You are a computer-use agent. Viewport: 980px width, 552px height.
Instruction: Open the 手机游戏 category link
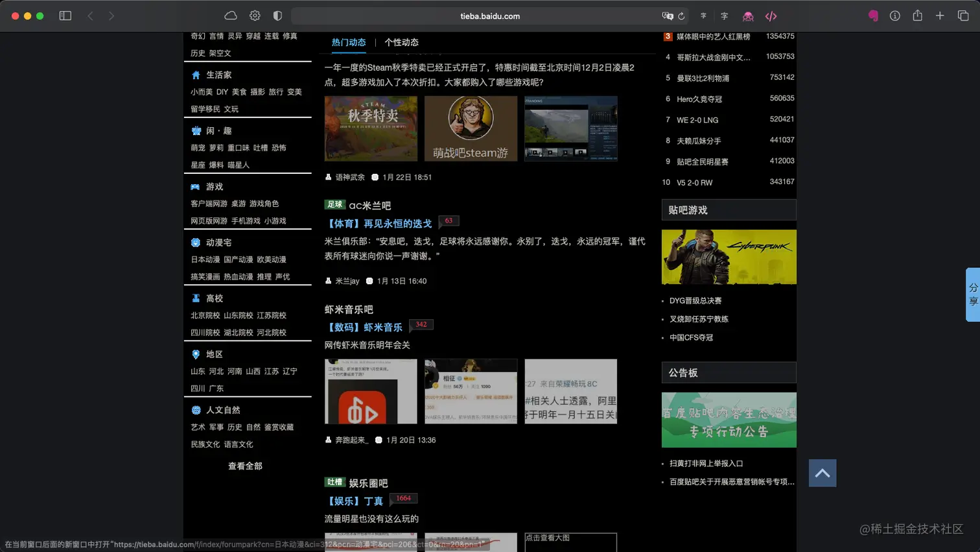246,221
